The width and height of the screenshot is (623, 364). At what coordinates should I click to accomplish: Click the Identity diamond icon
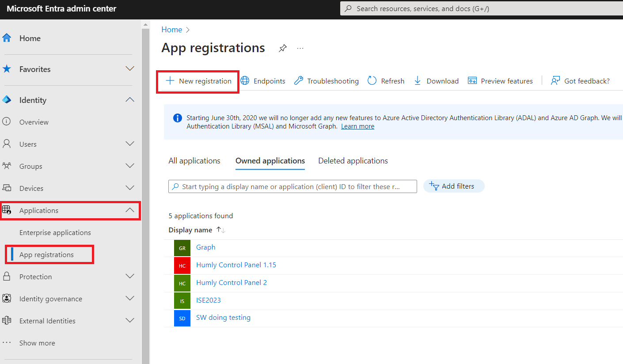[7, 100]
